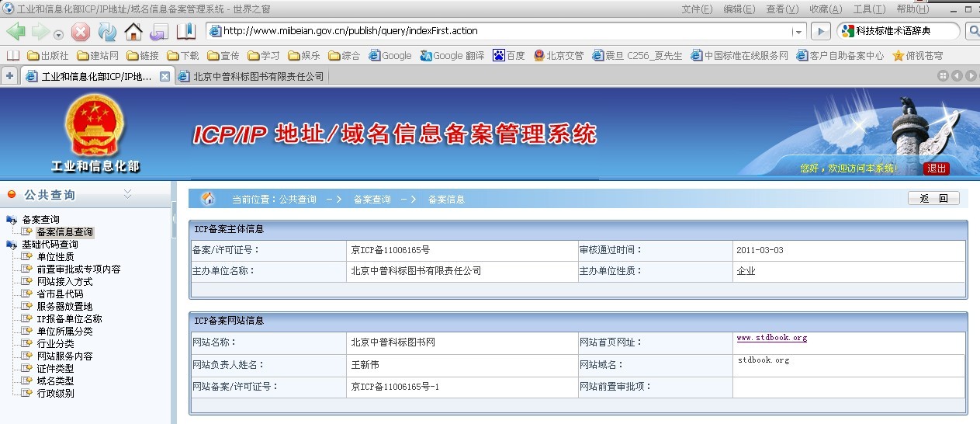Select 备案查询 tree node
980x424 pixels.
pos(40,220)
